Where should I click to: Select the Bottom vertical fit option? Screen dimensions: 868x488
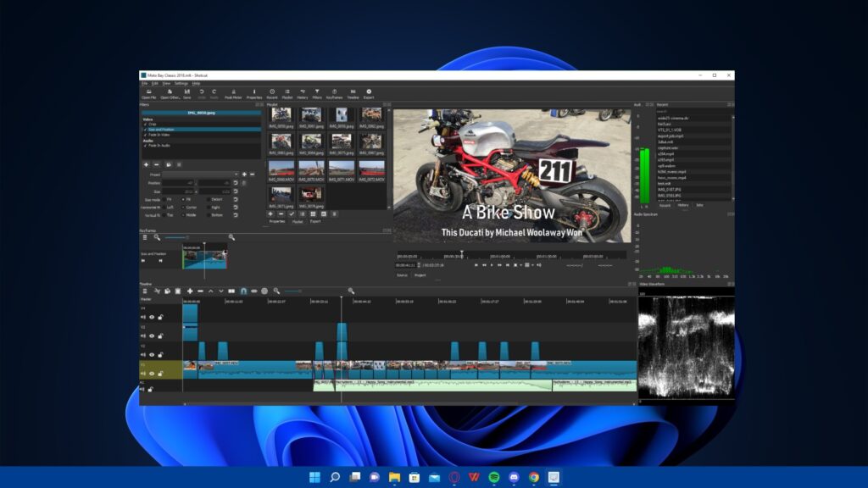click(x=209, y=215)
